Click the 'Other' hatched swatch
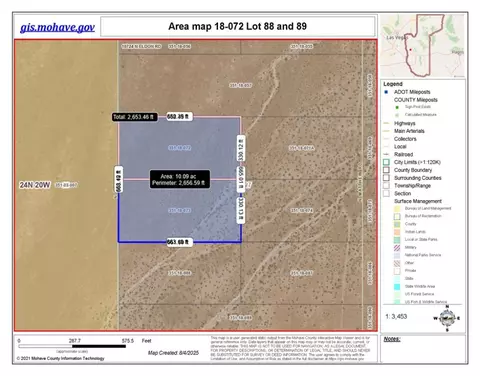Viewport: 480px width, 376px height. click(x=397, y=263)
